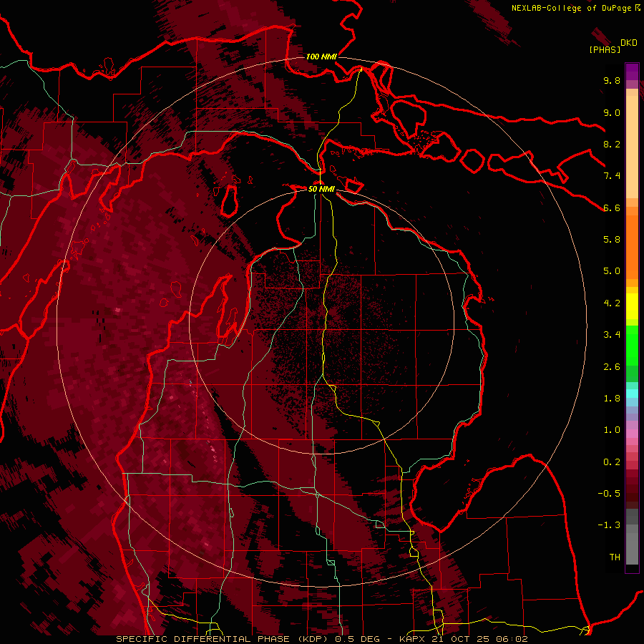Click the TH threshold label
Image resolution: width=644 pixels, height=644 pixels.
(x=615, y=557)
